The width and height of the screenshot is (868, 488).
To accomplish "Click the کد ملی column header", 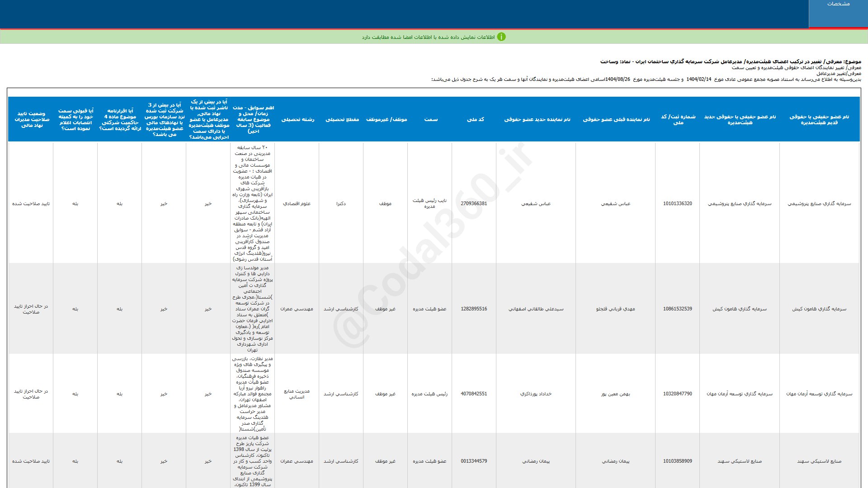I will [x=475, y=119].
